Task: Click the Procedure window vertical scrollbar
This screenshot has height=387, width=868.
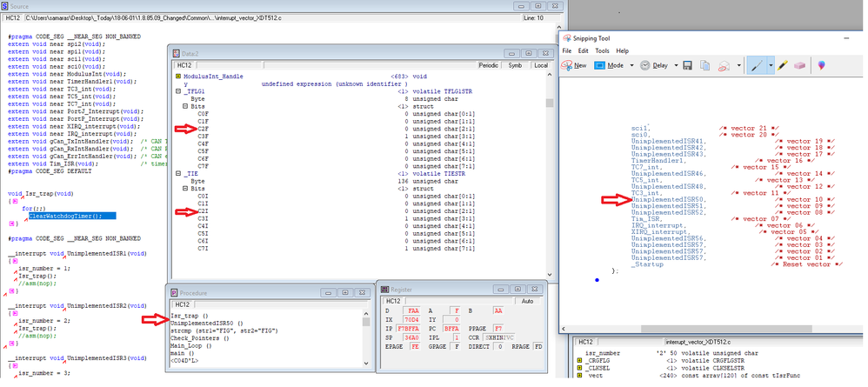Action: (x=366, y=337)
